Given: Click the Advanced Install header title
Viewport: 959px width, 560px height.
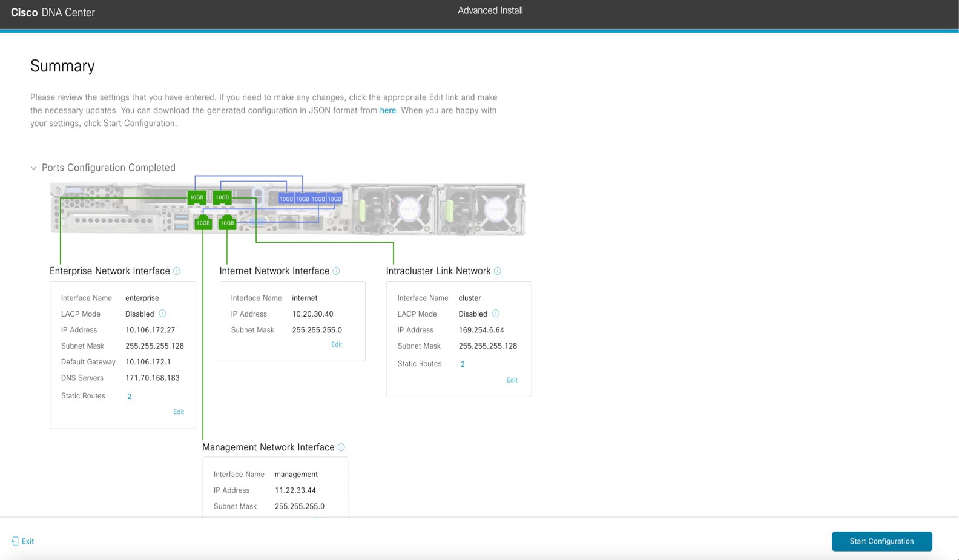Looking at the screenshot, I should point(490,10).
